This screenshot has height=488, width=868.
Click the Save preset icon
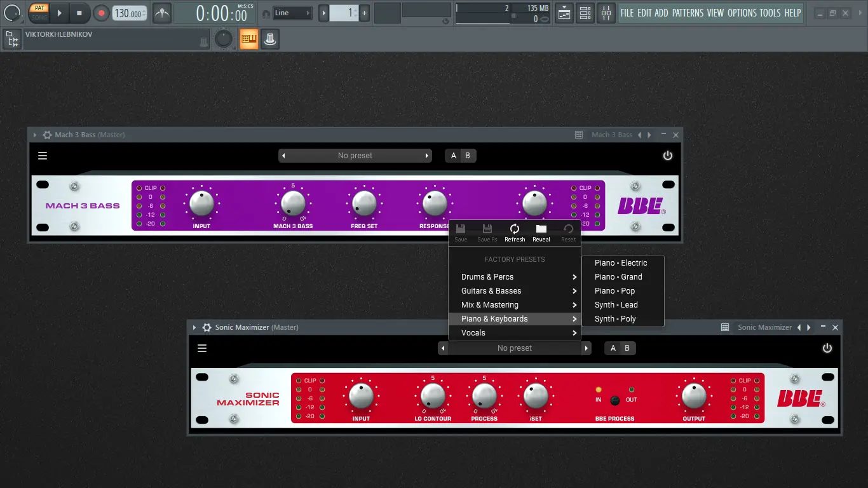461,233
